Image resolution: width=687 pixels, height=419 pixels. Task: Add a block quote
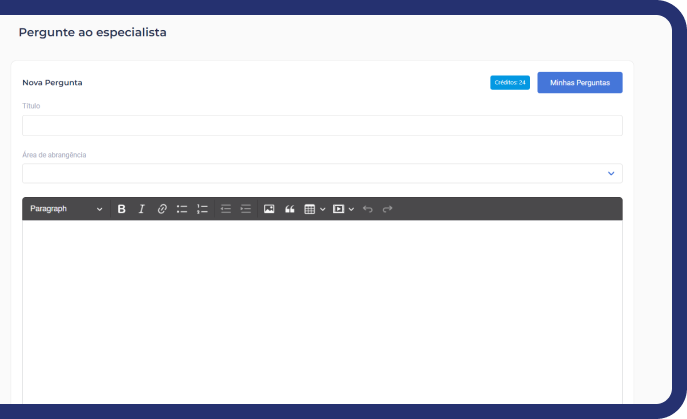click(290, 209)
